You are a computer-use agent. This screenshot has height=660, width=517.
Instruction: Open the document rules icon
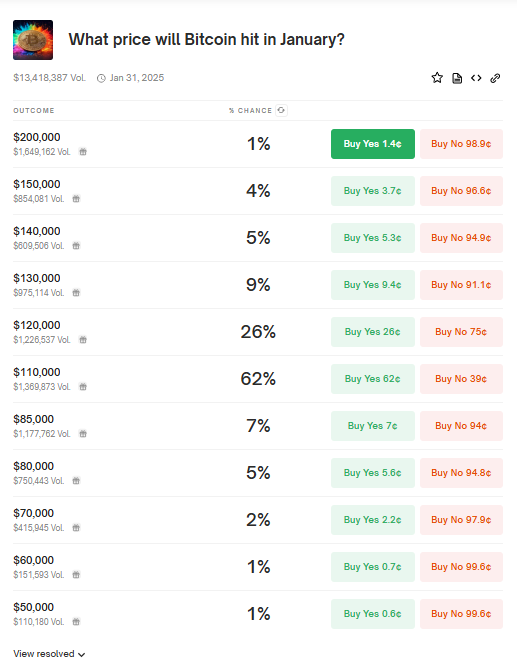click(x=457, y=78)
